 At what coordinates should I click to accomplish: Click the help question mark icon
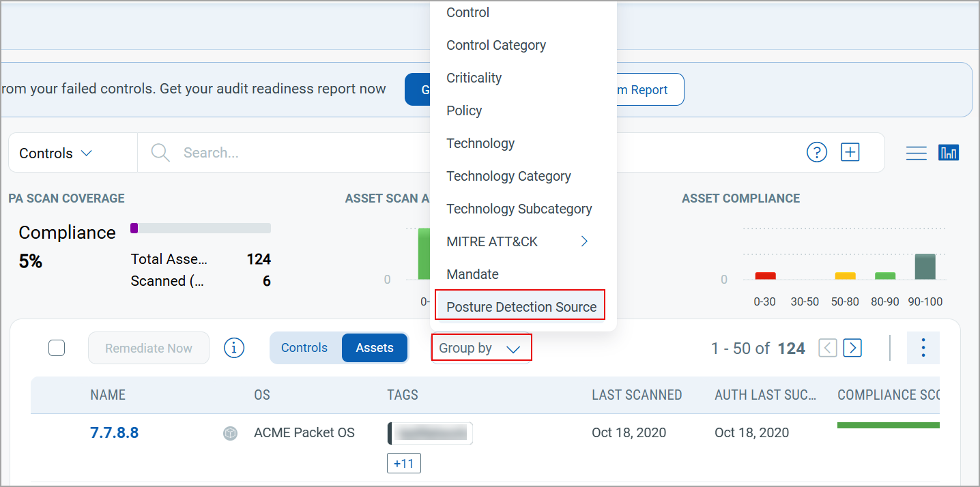[x=817, y=152]
